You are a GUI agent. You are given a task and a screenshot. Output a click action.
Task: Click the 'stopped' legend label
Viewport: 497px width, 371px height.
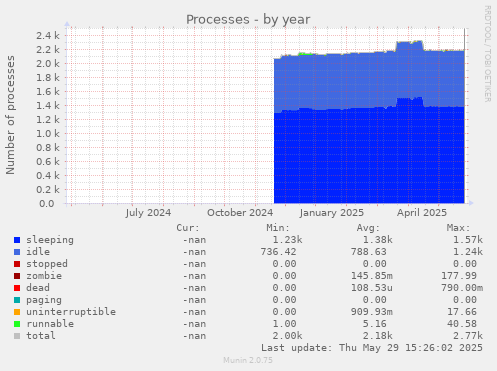47,264
